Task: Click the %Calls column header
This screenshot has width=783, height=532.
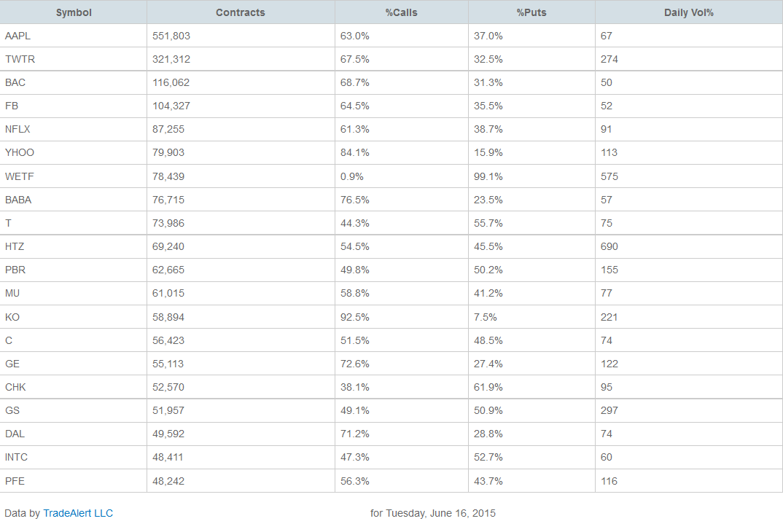Action: [x=401, y=12]
